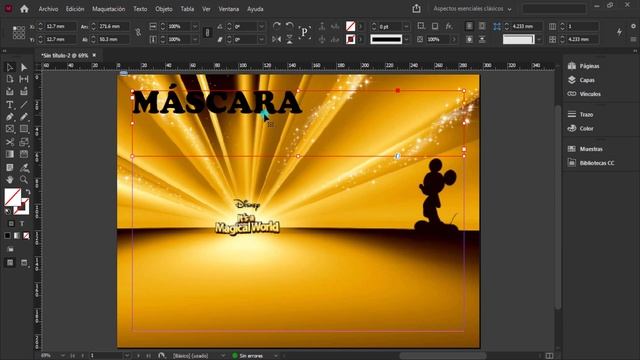Viewport: 640px width, 360px height.
Task: Open the Trazo panel
Action: [581, 114]
